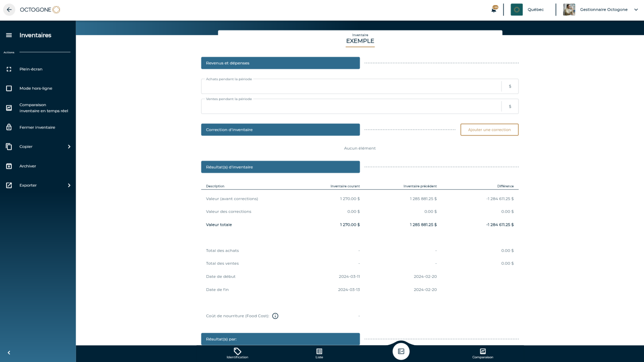This screenshot has width=644, height=362.
Task: Switch to the Comparaison tab
Action: pos(482,353)
